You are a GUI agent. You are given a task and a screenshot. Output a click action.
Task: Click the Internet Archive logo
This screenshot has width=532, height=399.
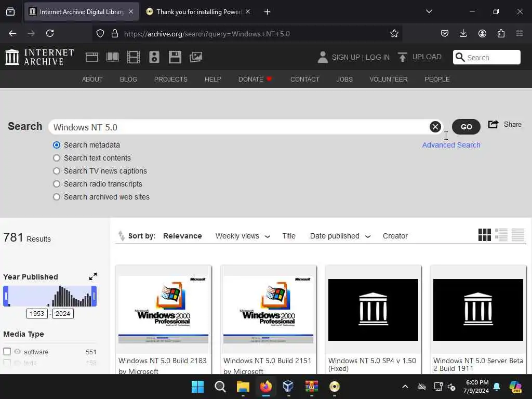[39, 57]
